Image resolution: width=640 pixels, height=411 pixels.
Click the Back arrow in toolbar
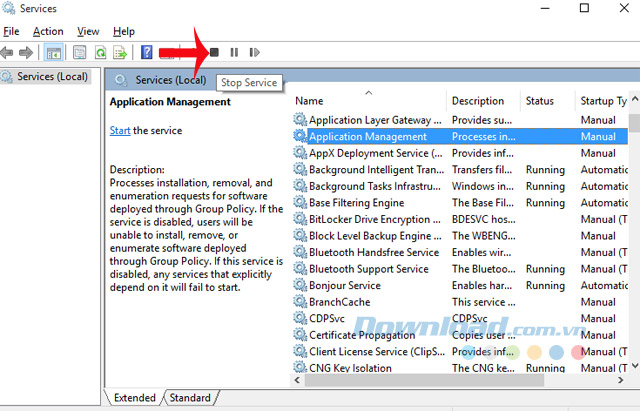7,52
